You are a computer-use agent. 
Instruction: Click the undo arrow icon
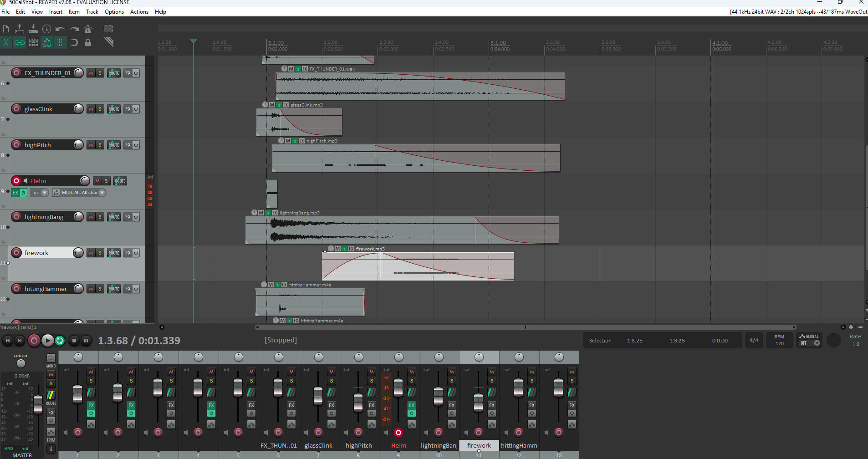point(60,29)
